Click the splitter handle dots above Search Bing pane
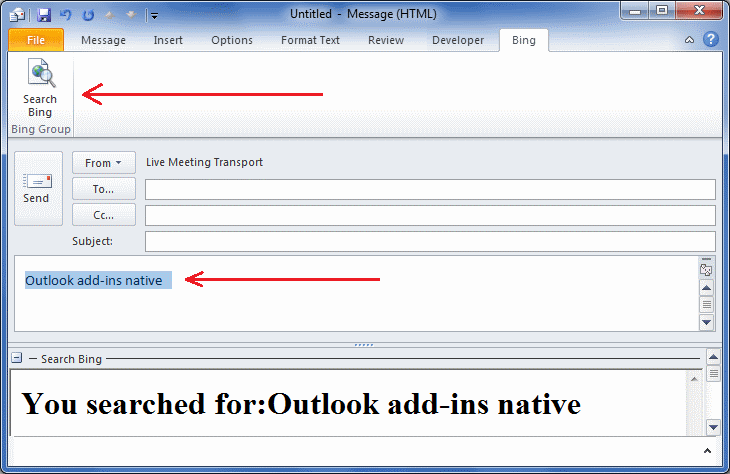730x474 pixels. point(364,345)
